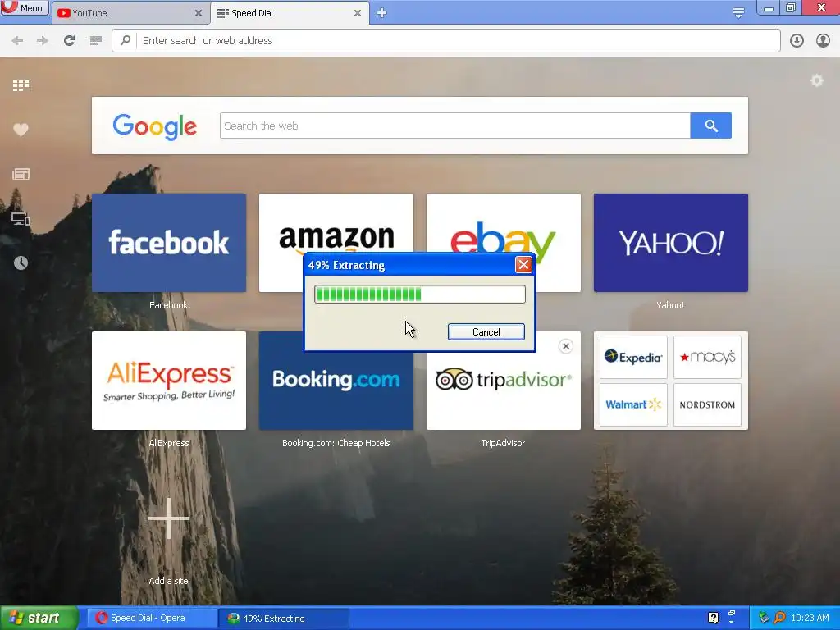Open Macy's in the folder tile
Screen dimensions: 840x630
pyautogui.click(x=707, y=358)
